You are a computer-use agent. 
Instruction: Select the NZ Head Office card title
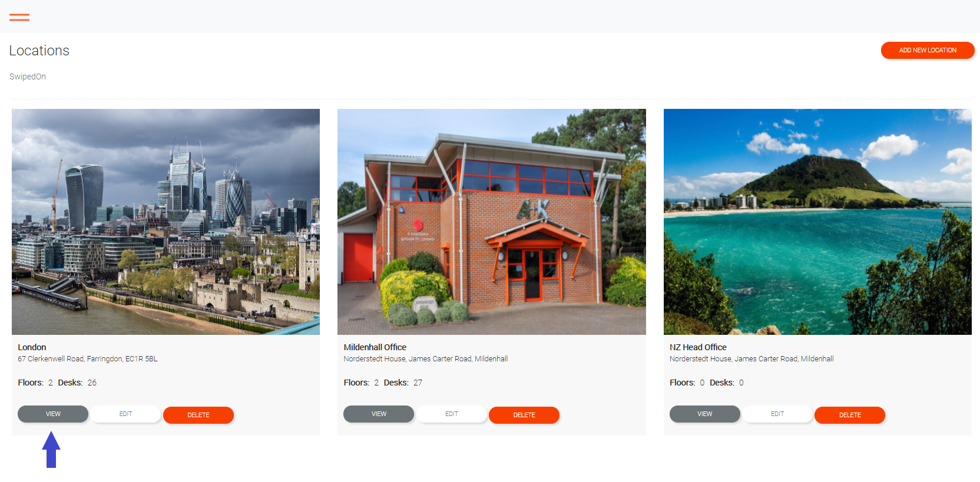pyautogui.click(x=698, y=347)
